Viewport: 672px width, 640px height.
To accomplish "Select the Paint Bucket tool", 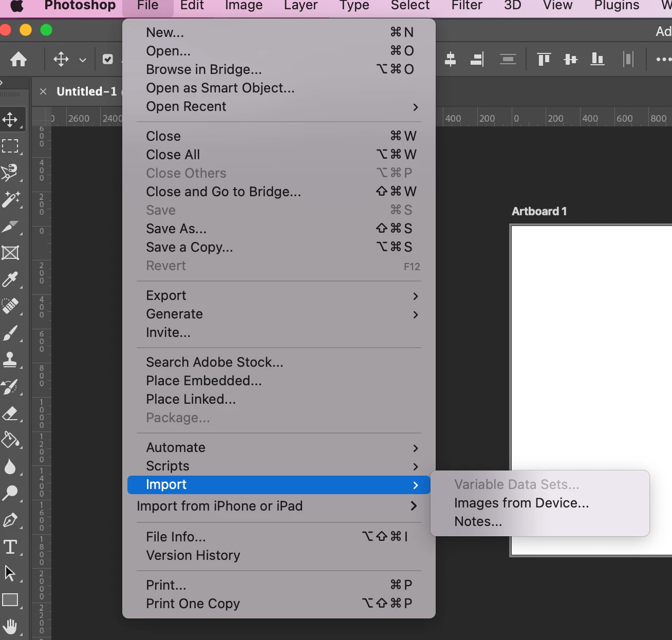I will coord(10,440).
